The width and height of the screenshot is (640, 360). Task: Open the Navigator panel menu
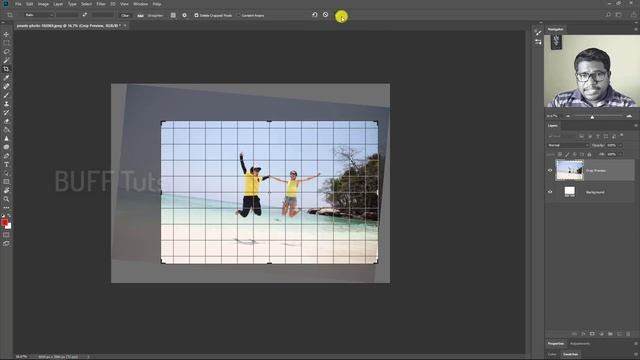(636, 29)
